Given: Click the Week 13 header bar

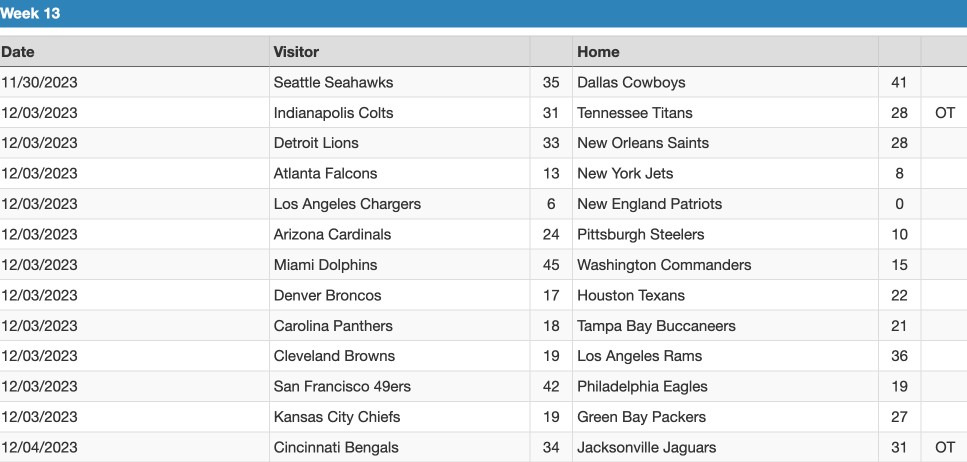Looking at the screenshot, I should click(484, 13).
